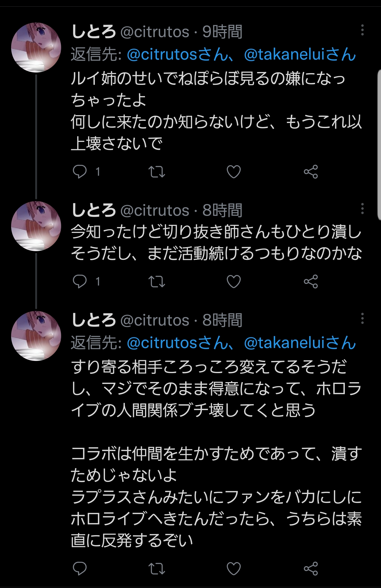This screenshot has width=381, height=588.
Task: Share the last tweet about ホロライブ
Action: [x=311, y=568]
